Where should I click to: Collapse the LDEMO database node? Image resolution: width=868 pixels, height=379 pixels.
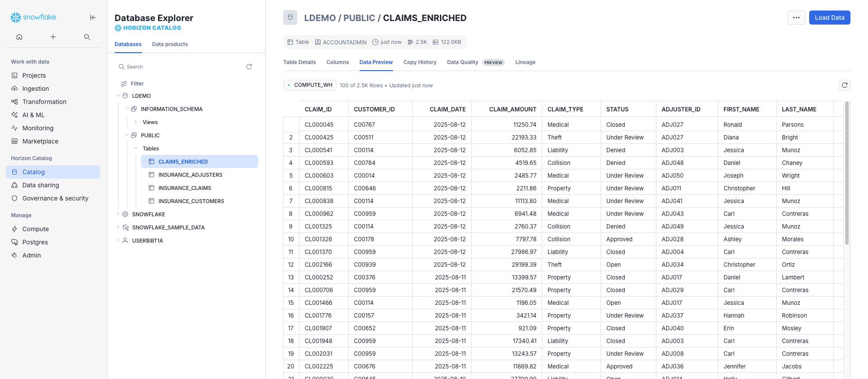(x=118, y=96)
